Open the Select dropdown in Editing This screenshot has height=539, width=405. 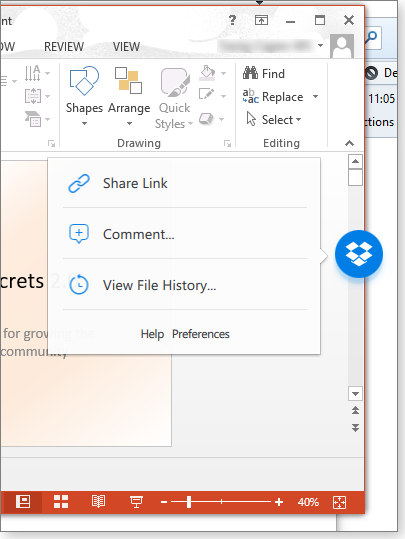point(274,120)
